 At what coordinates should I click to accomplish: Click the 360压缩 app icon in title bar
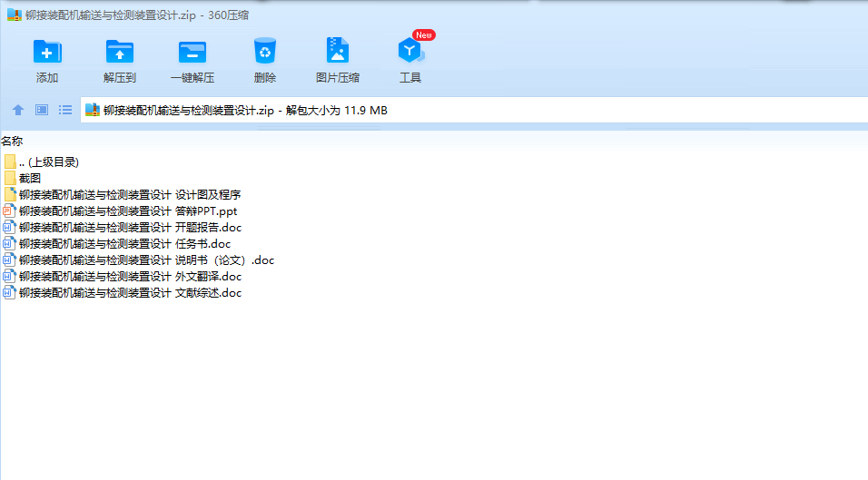point(15,15)
